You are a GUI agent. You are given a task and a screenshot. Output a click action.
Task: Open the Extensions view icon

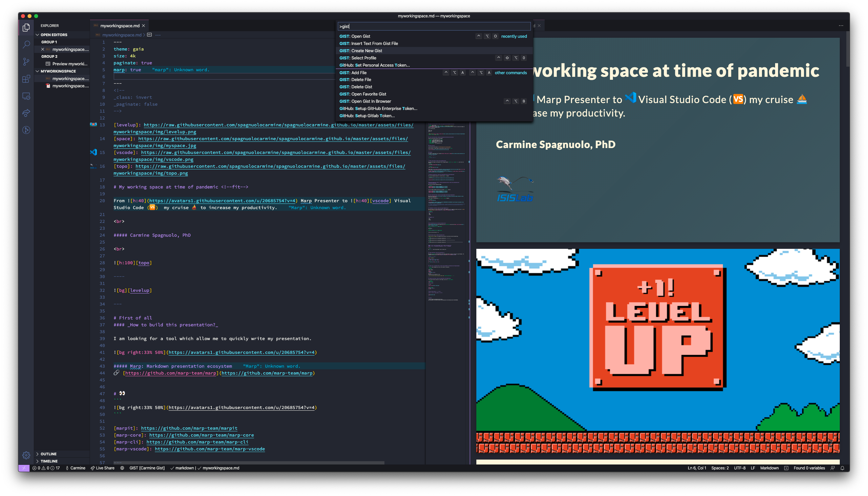coord(26,79)
